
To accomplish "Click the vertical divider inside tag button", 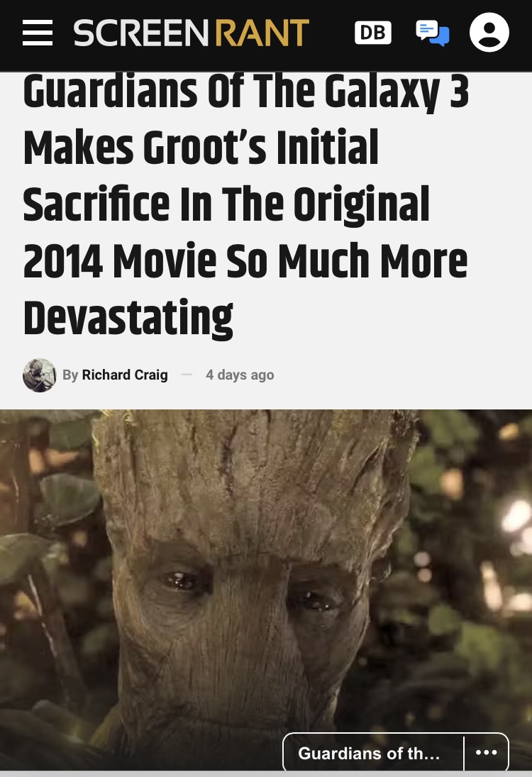I will (464, 753).
